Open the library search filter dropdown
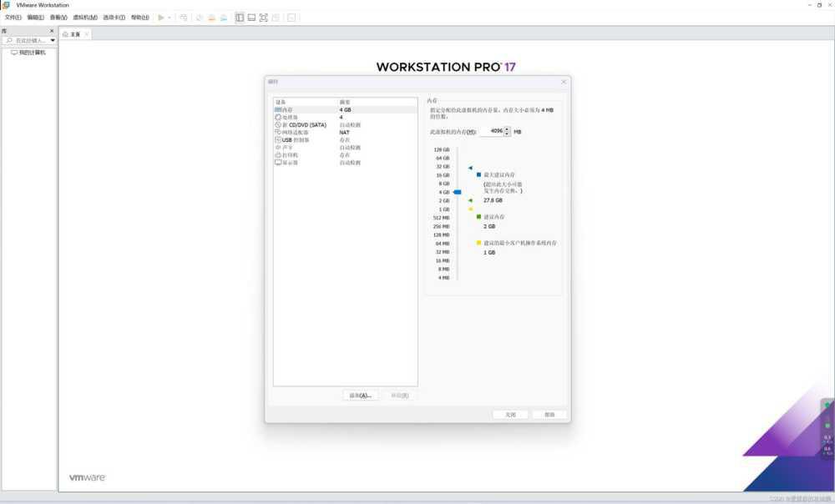835x504 pixels. coord(53,40)
